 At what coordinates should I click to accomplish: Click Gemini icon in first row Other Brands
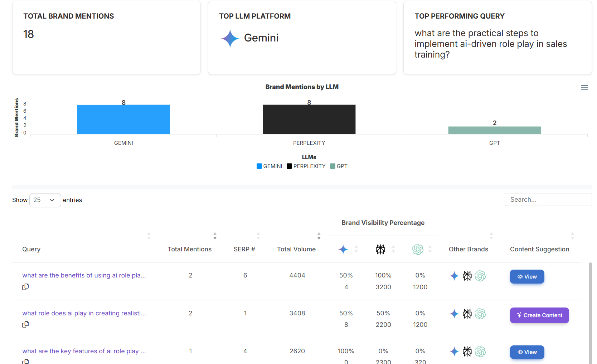[454, 276]
